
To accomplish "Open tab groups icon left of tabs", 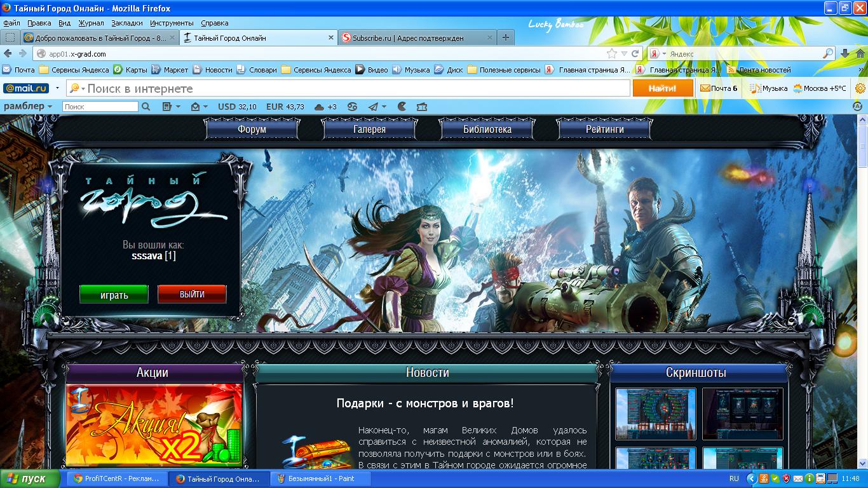I will coord(10,37).
